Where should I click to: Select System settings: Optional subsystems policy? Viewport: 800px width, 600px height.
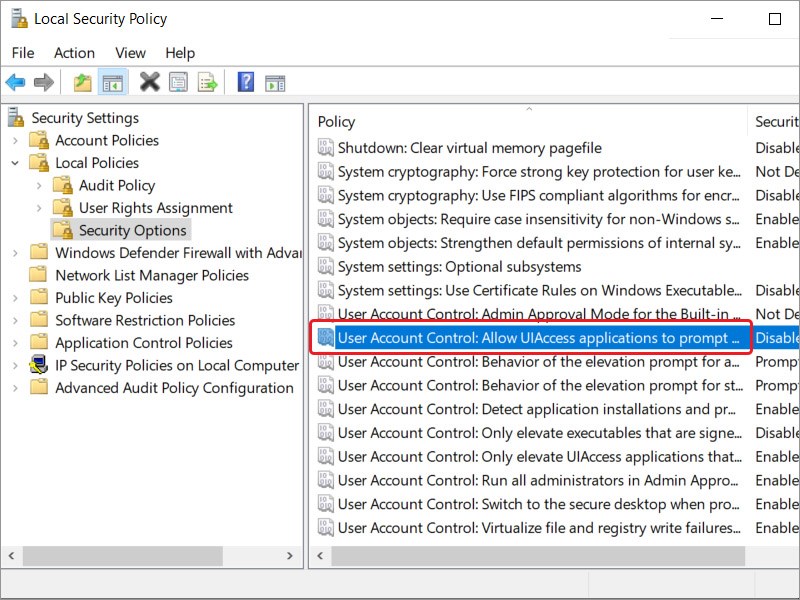point(459,267)
